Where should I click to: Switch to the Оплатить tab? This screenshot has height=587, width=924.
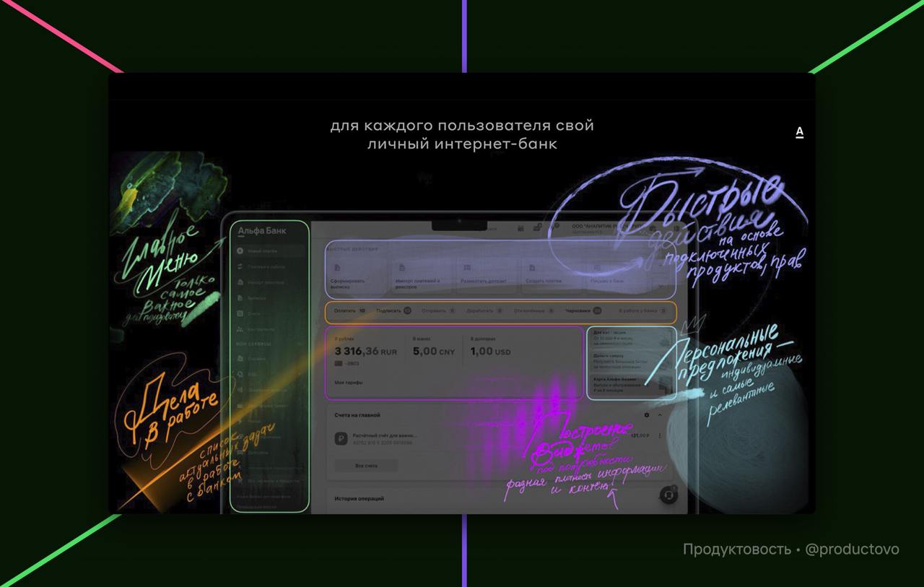click(350, 311)
